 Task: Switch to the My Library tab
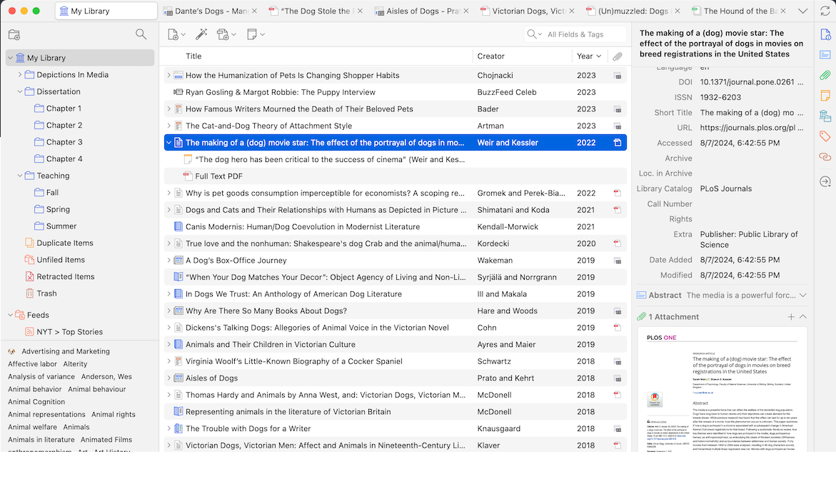pos(106,11)
